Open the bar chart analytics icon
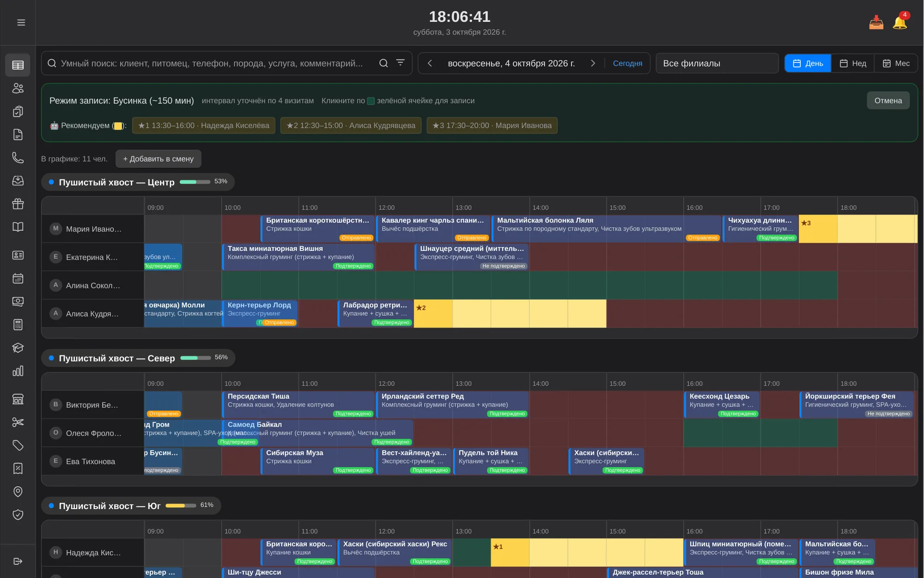Screen dimensions: 924x578 point(18,371)
